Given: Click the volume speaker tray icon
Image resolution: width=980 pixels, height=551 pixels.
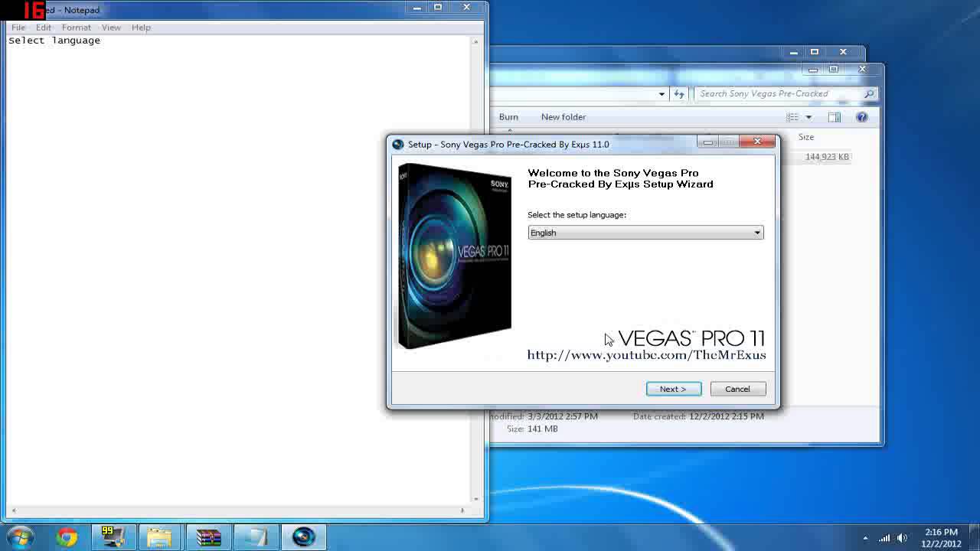Looking at the screenshot, I should click(x=903, y=538).
